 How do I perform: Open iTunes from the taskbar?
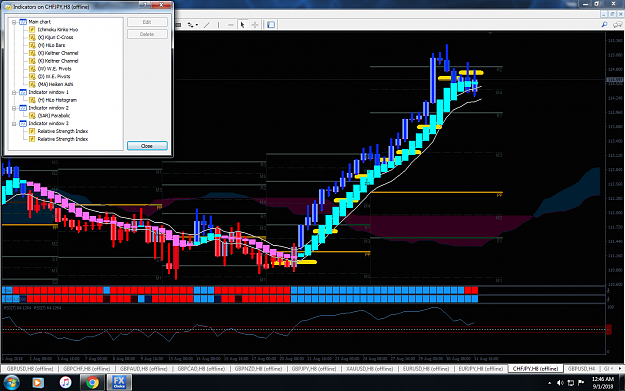[x=65, y=383]
